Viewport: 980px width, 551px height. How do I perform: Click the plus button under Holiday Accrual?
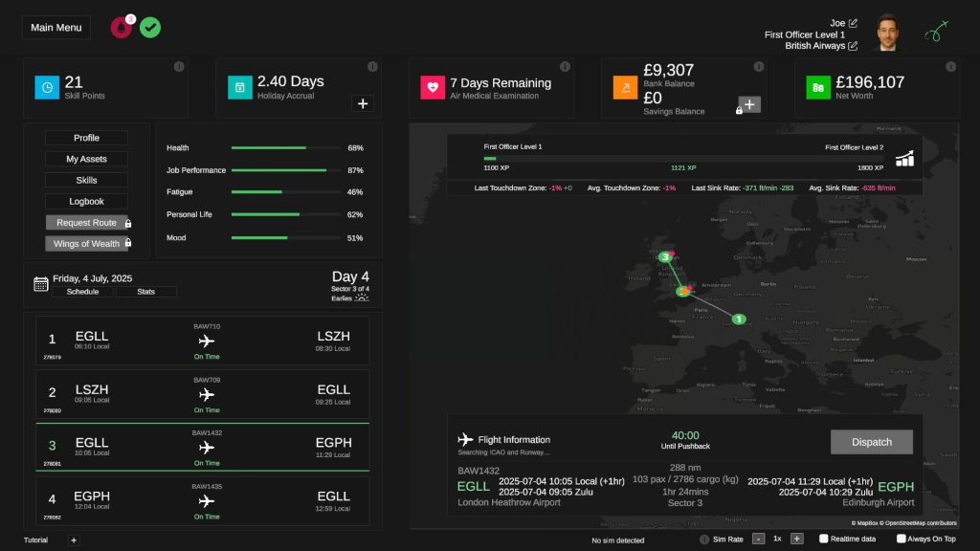[363, 104]
